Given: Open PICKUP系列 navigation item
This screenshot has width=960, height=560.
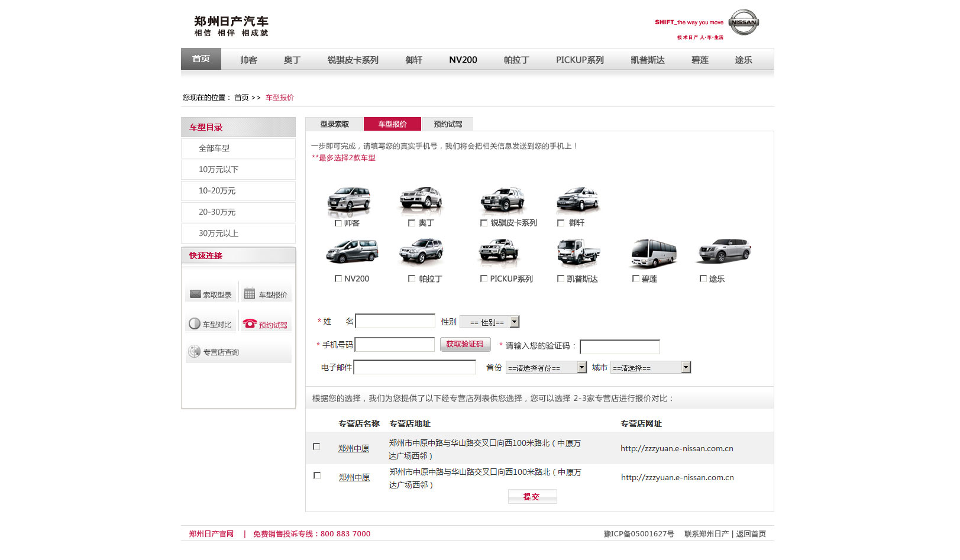Looking at the screenshot, I should click(x=580, y=60).
